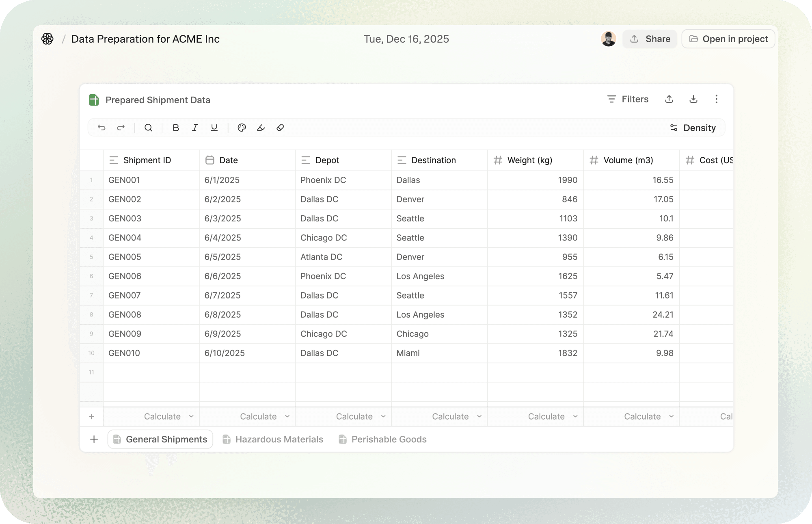Click the upload icon beside Filters
The width and height of the screenshot is (812, 524).
(x=669, y=99)
